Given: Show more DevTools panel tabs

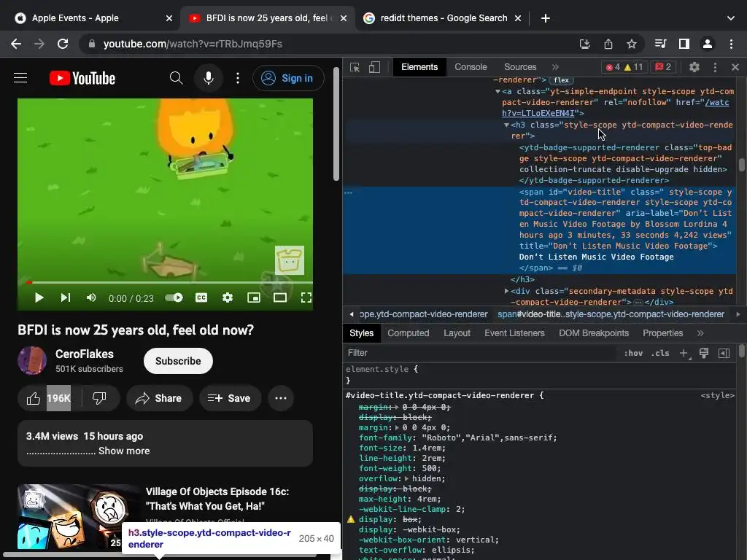Looking at the screenshot, I should pos(555,67).
